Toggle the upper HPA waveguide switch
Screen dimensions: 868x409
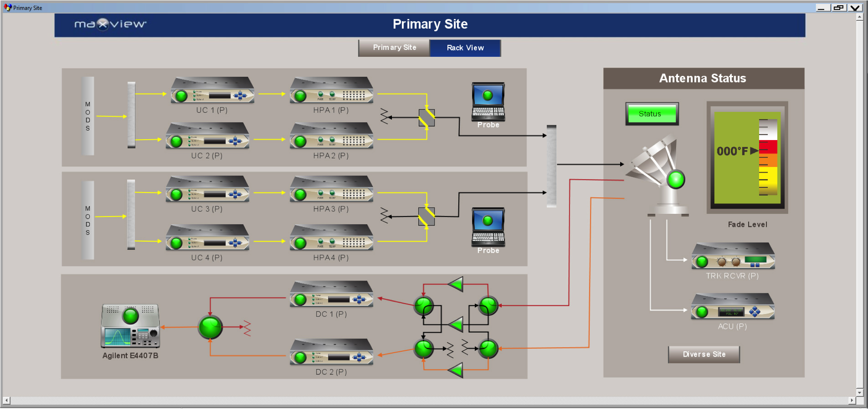click(x=427, y=118)
